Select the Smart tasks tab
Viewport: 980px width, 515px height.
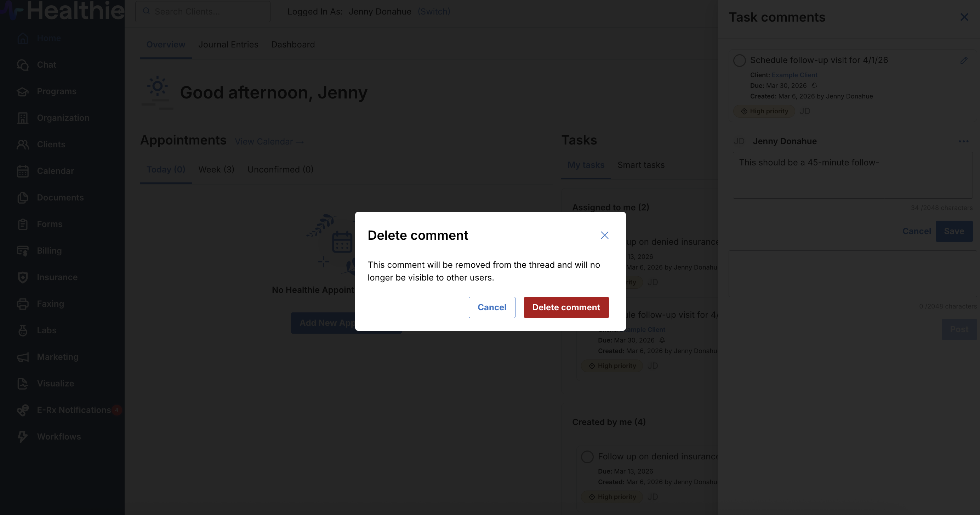(641, 165)
